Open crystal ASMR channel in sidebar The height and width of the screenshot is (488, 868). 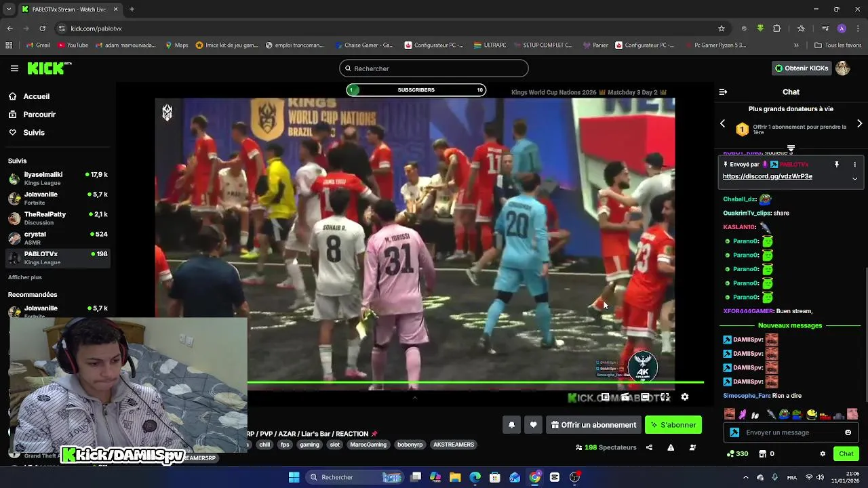pos(58,238)
